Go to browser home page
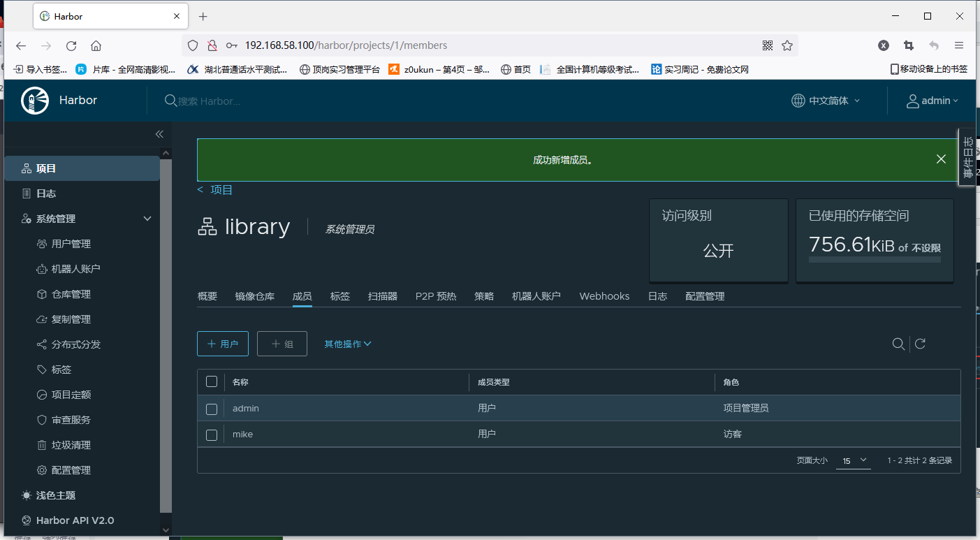980x540 pixels. click(x=96, y=45)
